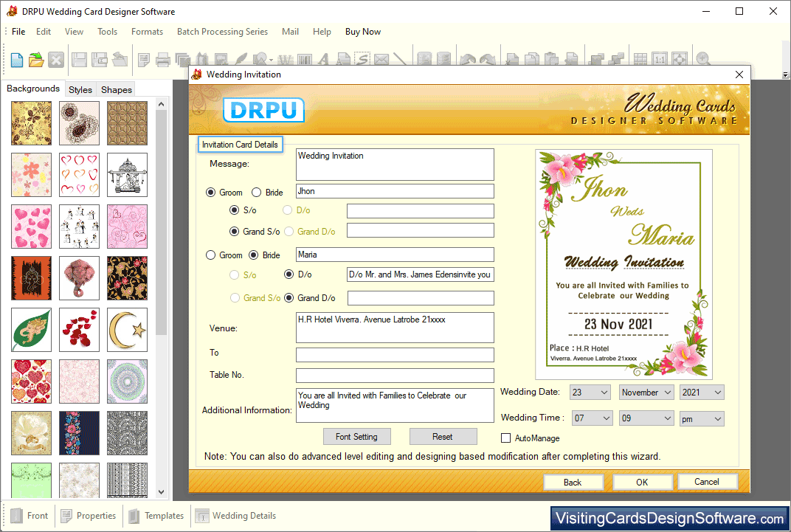The image size is (791, 532).
Task: Click the Font Setting button
Action: click(356, 437)
